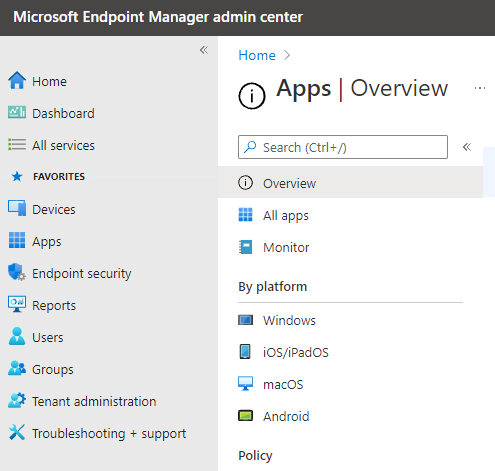The width and height of the screenshot is (495, 471).
Task: Select Overview in the Apps menu
Action: 350,183
